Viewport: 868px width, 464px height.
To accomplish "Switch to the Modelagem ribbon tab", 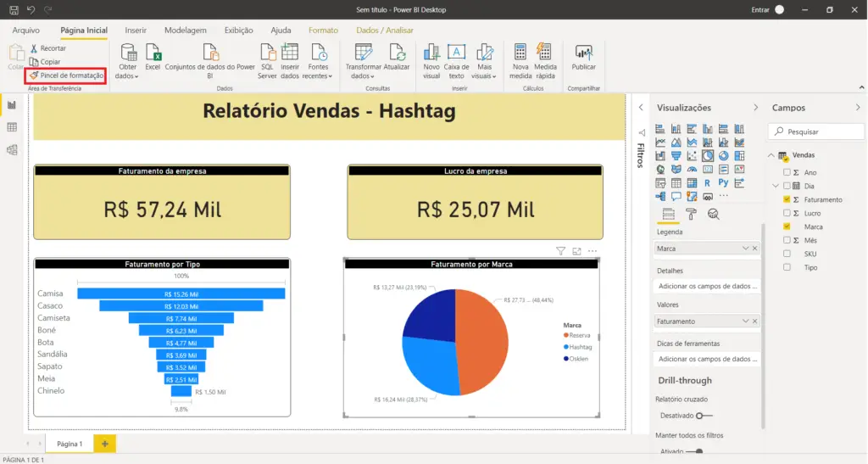I will pyautogui.click(x=186, y=31).
